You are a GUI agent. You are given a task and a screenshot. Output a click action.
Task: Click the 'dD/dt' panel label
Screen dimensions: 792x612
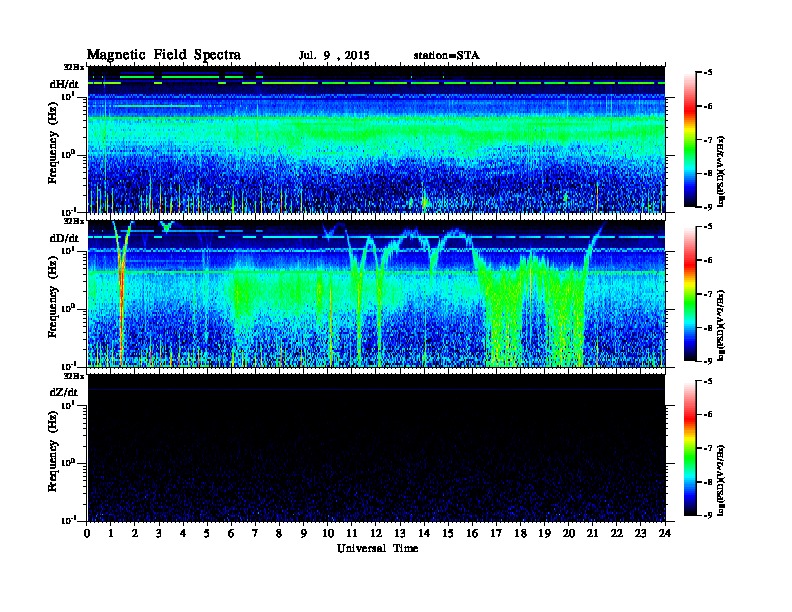point(64,238)
